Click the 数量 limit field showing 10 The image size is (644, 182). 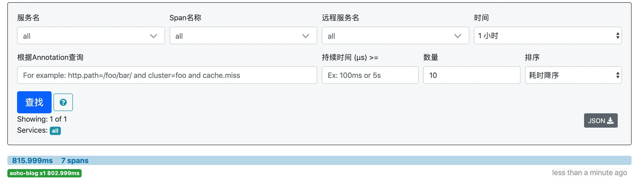pos(472,75)
